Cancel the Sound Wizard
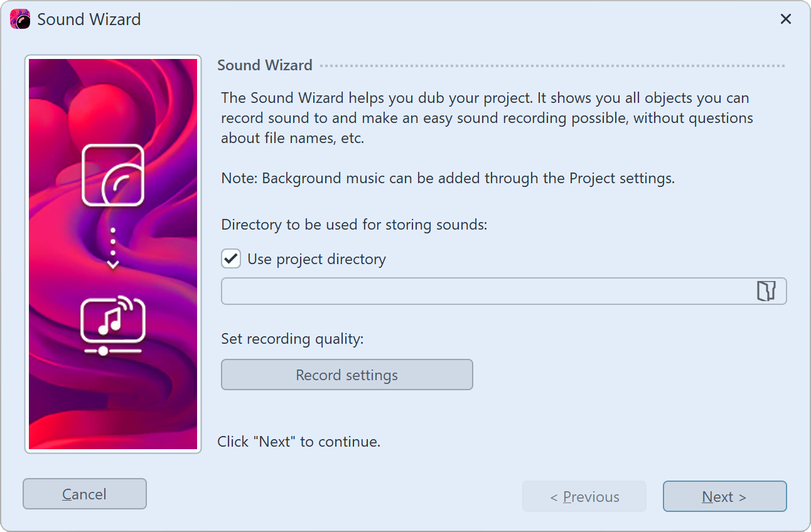The image size is (811, 532). [84, 494]
